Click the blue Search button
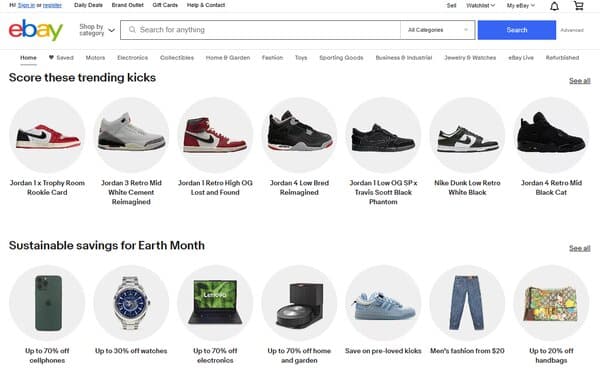This screenshot has height=377, width=600. (x=517, y=30)
